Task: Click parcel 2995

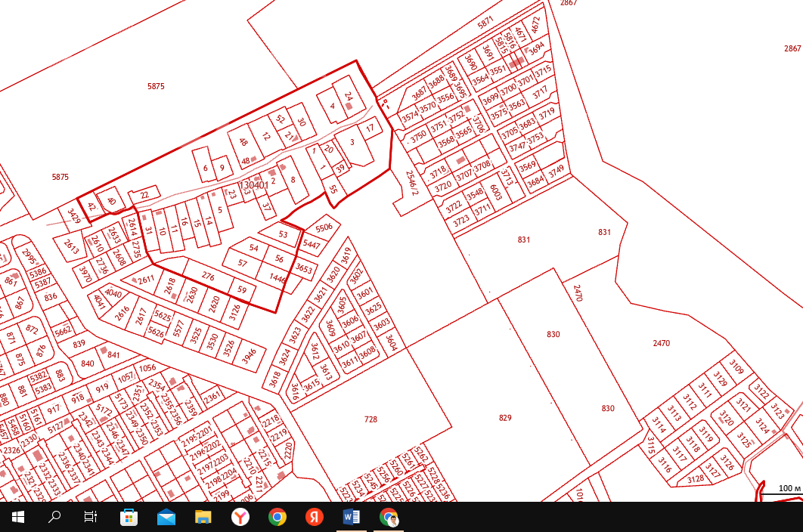Action: (29, 256)
